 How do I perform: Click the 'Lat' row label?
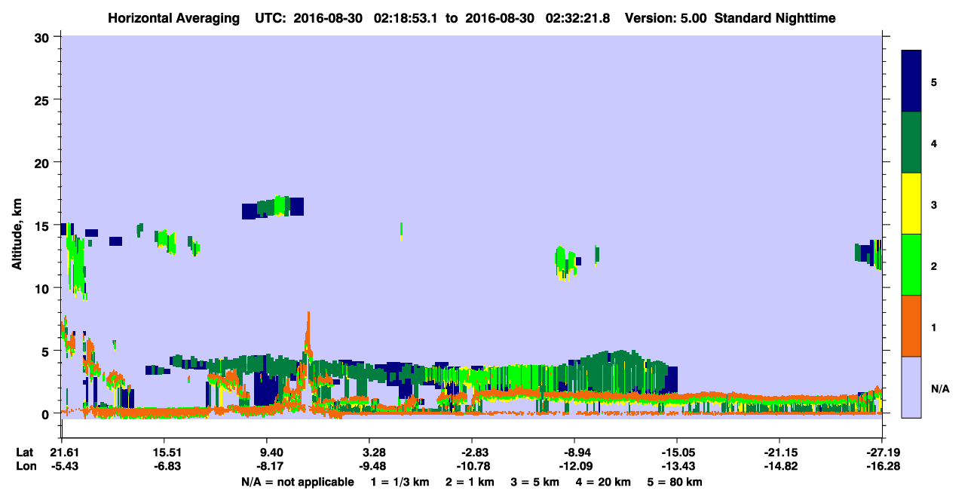click(x=24, y=452)
